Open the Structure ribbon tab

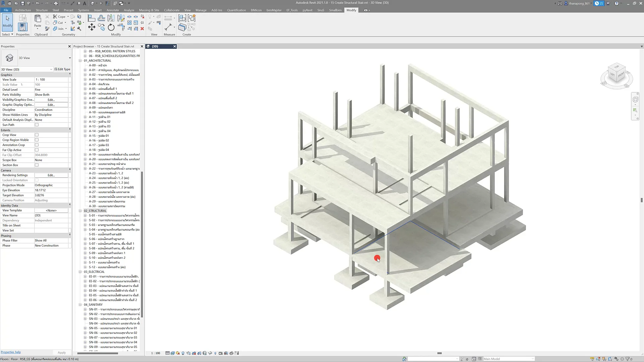[x=42, y=10]
